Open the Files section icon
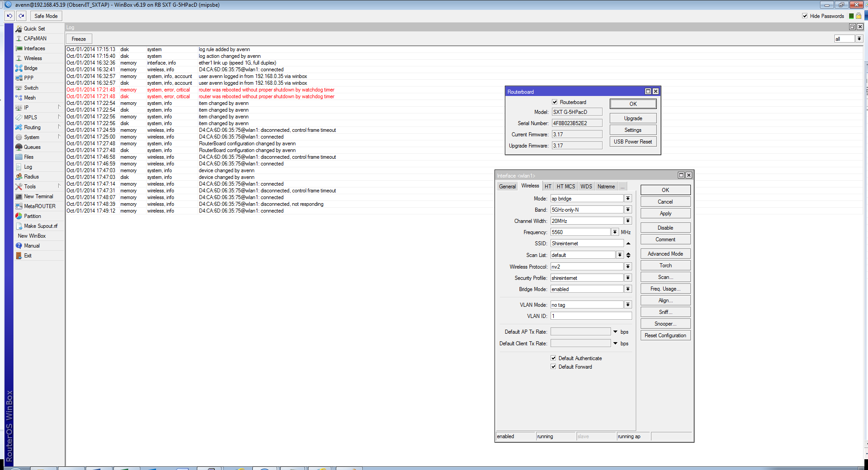This screenshot has height=470, width=868. click(x=19, y=157)
